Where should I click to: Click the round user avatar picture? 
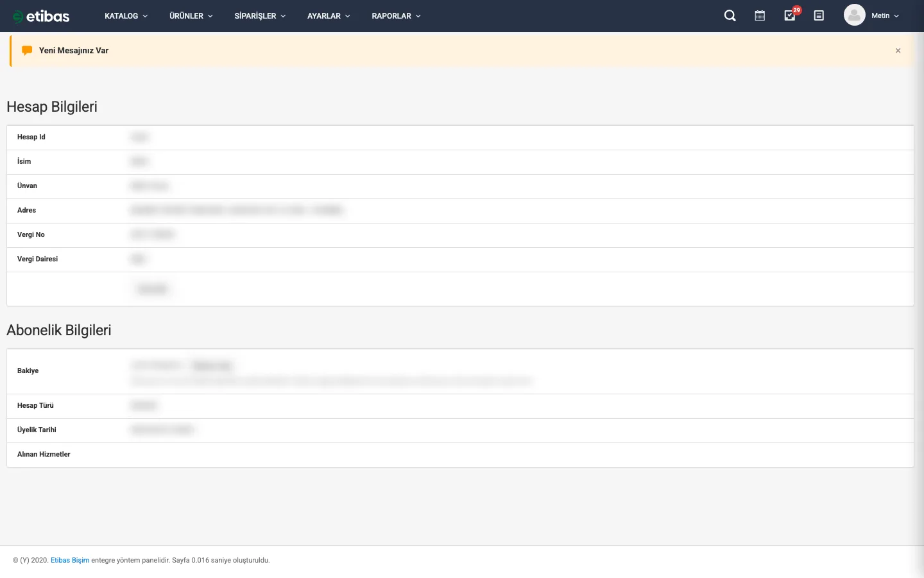coord(854,15)
